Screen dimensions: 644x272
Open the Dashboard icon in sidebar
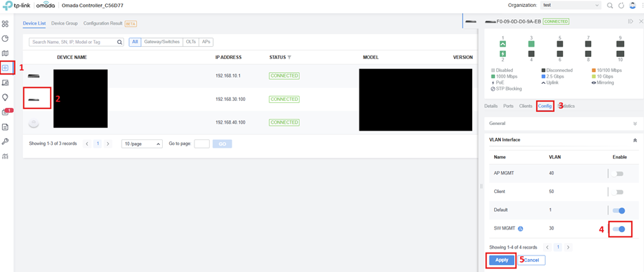[x=5, y=24]
